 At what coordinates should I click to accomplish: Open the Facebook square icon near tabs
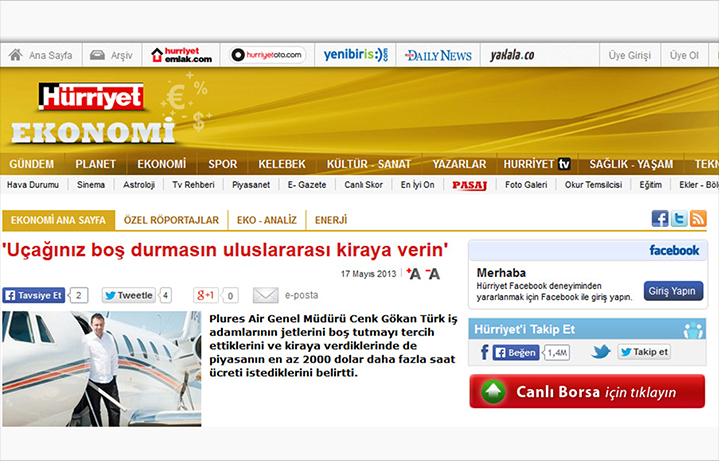tap(660, 219)
